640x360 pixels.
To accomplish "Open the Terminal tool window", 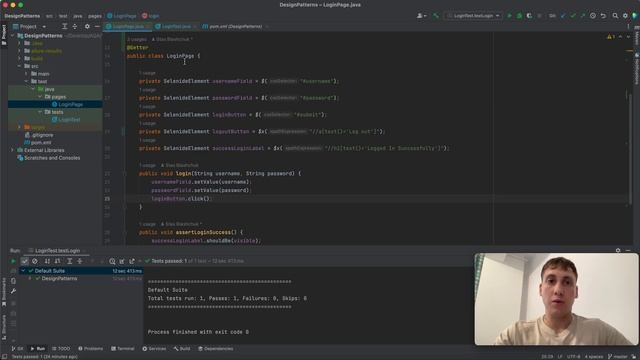I will click(122, 349).
